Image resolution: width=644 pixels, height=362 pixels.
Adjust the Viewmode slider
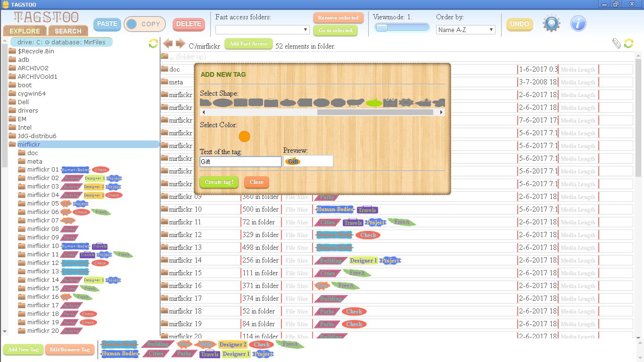point(402,28)
